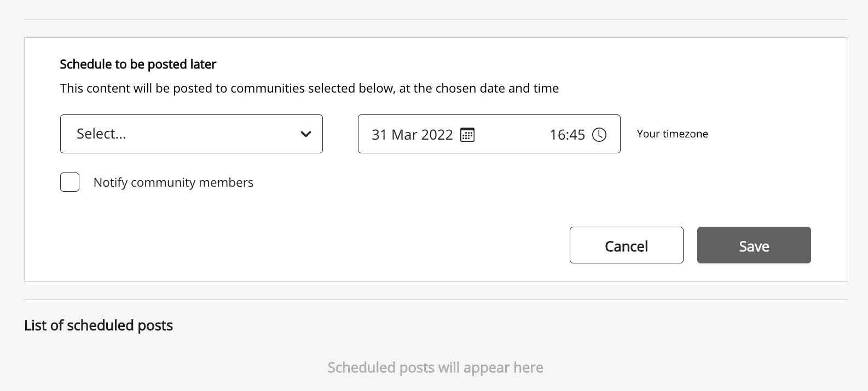The height and width of the screenshot is (391, 868).
Task: Click empty space between date and time
Action: (512, 134)
